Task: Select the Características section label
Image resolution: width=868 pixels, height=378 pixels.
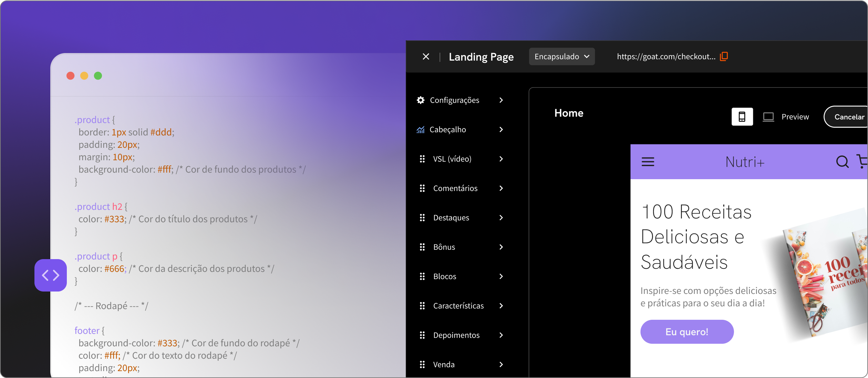Action: tap(458, 306)
